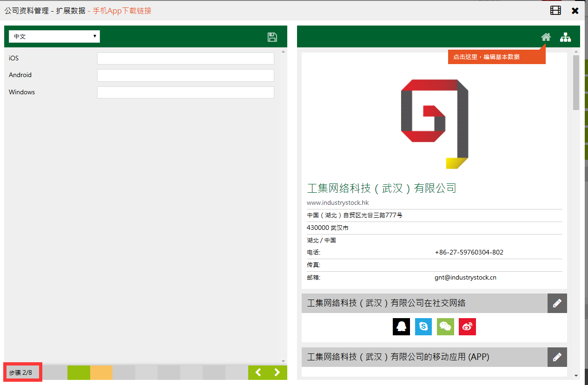This screenshot has width=588, height=385.
Task: Select the green step in progress bar
Action: (79, 372)
